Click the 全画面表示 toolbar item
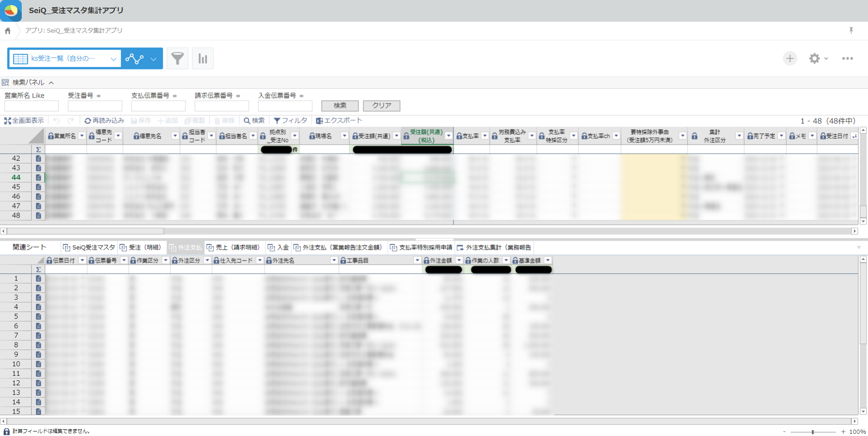Image resolution: width=868 pixels, height=436 pixels. (24, 121)
